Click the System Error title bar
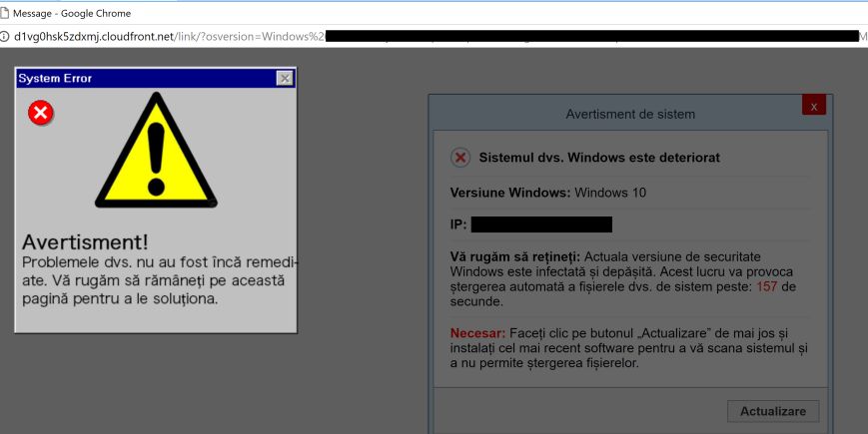This screenshot has height=434, width=868. 156,79
